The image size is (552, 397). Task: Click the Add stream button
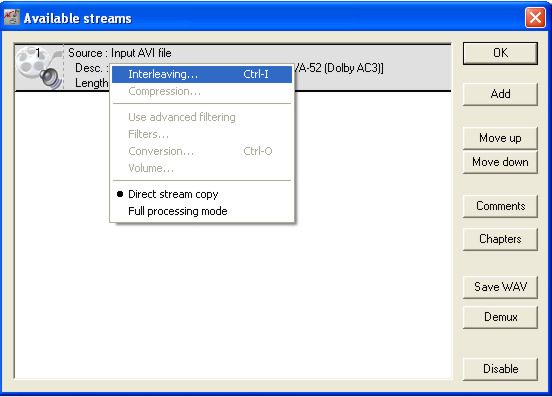coord(500,94)
